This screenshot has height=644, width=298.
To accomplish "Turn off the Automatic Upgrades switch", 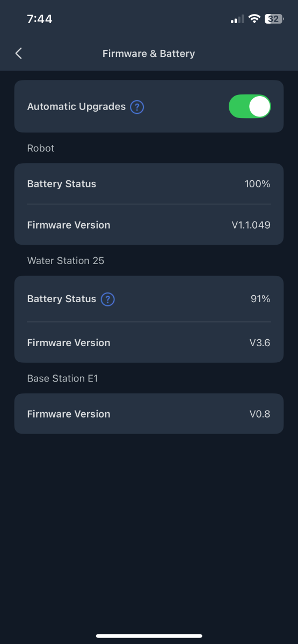I will point(250,106).
